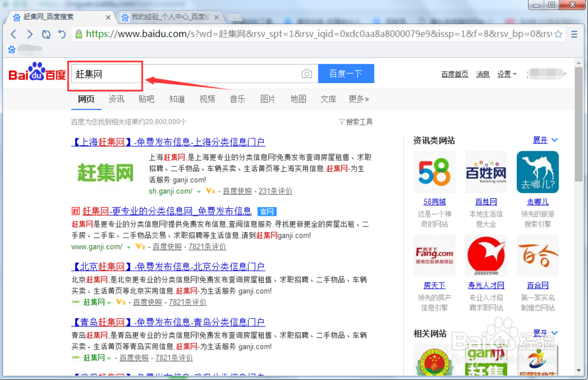Open 百度快照 for sh.ganji.com result
This screenshot has width=588, height=380.
[x=238, y=191]
